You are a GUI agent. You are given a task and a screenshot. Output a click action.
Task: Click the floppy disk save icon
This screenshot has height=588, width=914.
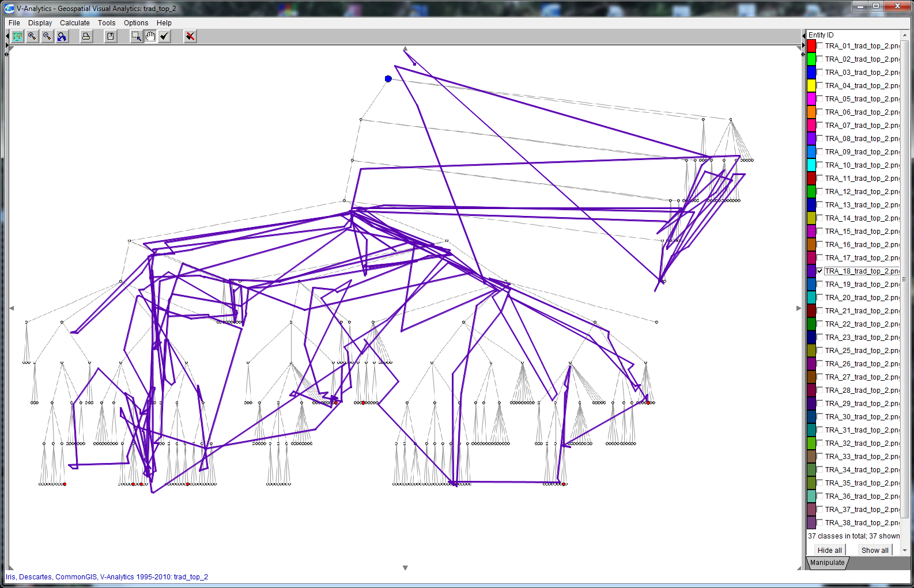pos(110,36)
